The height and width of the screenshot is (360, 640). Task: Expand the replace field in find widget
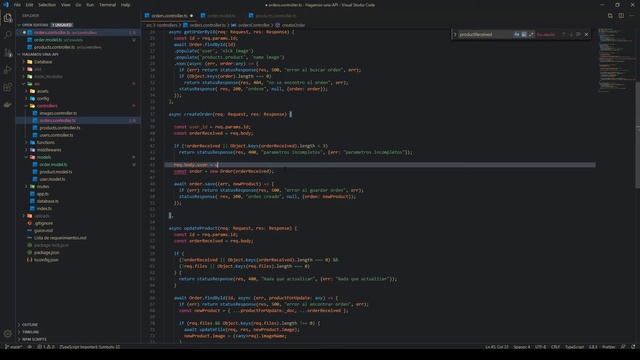pos(454,35)
